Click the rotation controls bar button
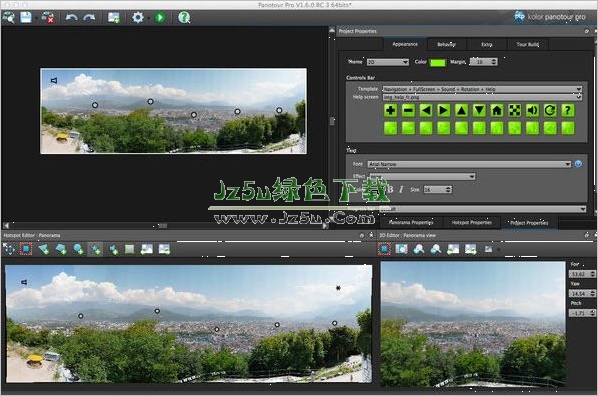 (x=550, y=111)
